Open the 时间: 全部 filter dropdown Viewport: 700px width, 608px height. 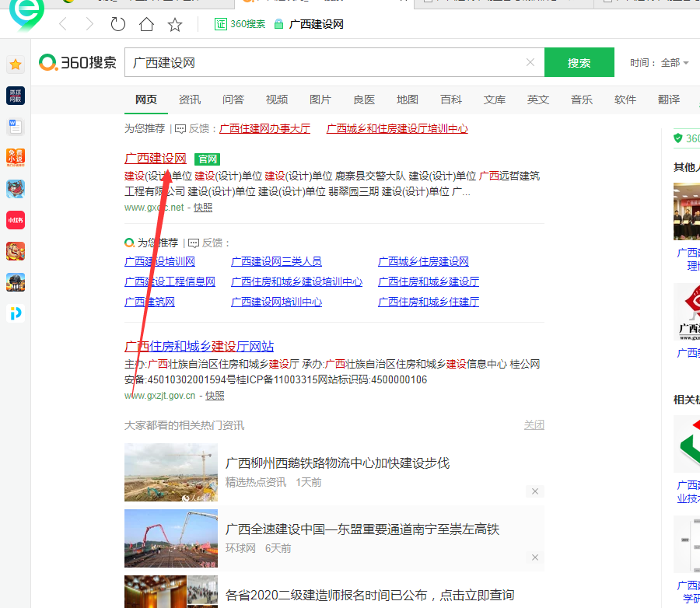pos(660,63)
